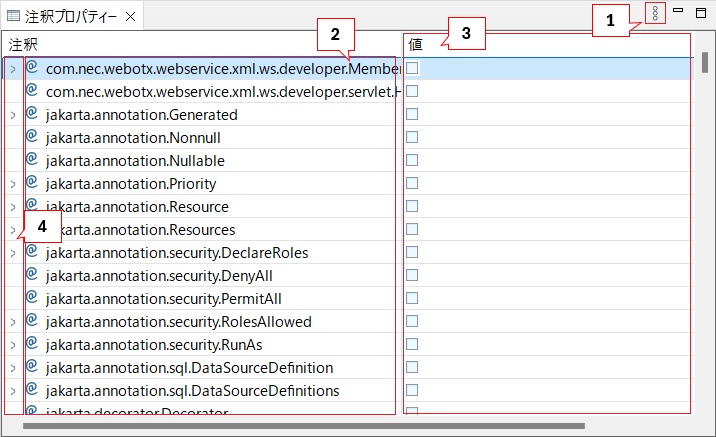716x437 pixels.
Task: Click annotation icon beside jakarta.annotation.security.DenyAll
Action: (x=32, y=275)
